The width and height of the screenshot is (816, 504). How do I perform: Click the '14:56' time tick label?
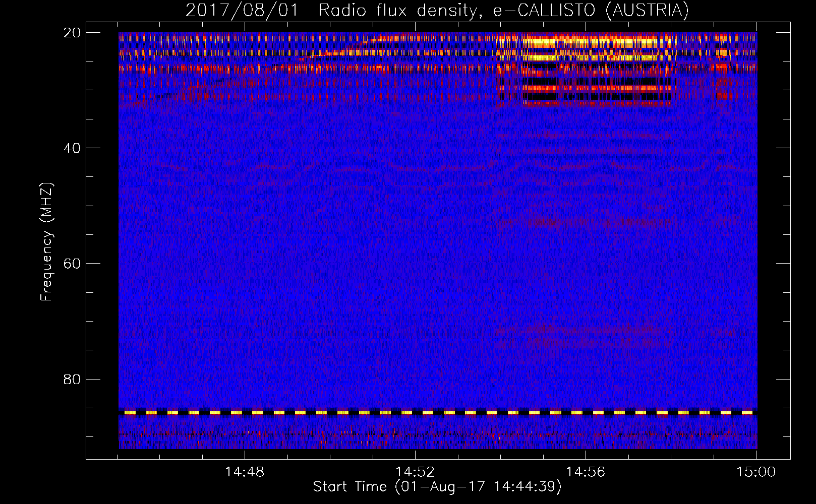coord(586,472)
